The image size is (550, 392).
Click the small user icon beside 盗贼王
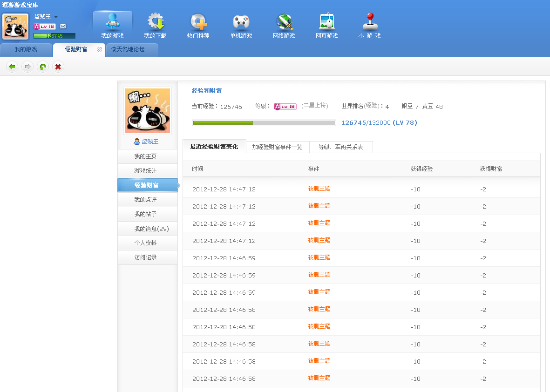(x=137, y=142)
